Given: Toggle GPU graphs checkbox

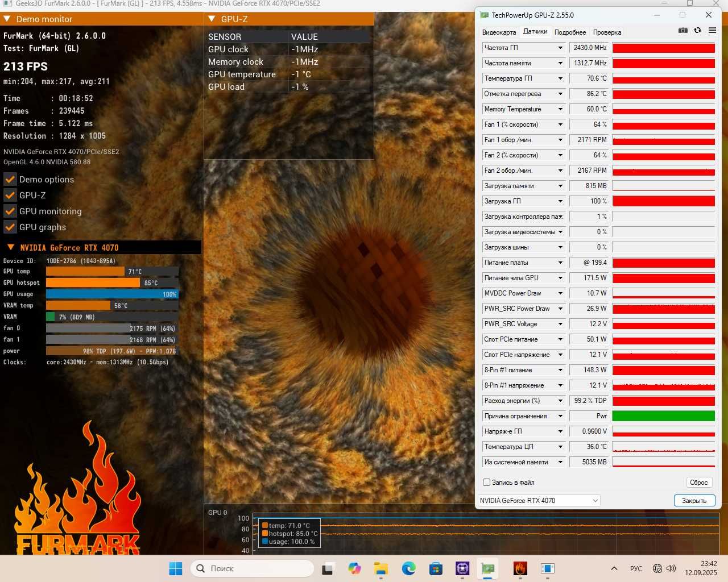Looking at the screenshot, I should 10,227.
